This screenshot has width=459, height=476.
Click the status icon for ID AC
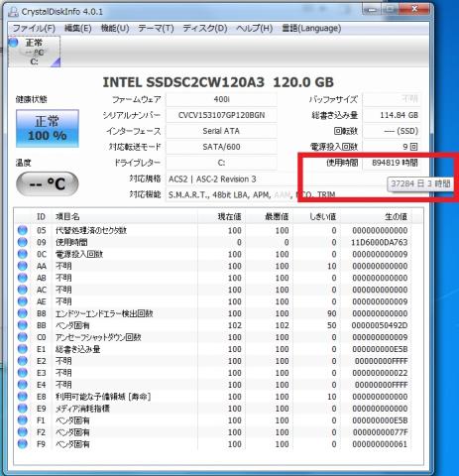[23, 290]
